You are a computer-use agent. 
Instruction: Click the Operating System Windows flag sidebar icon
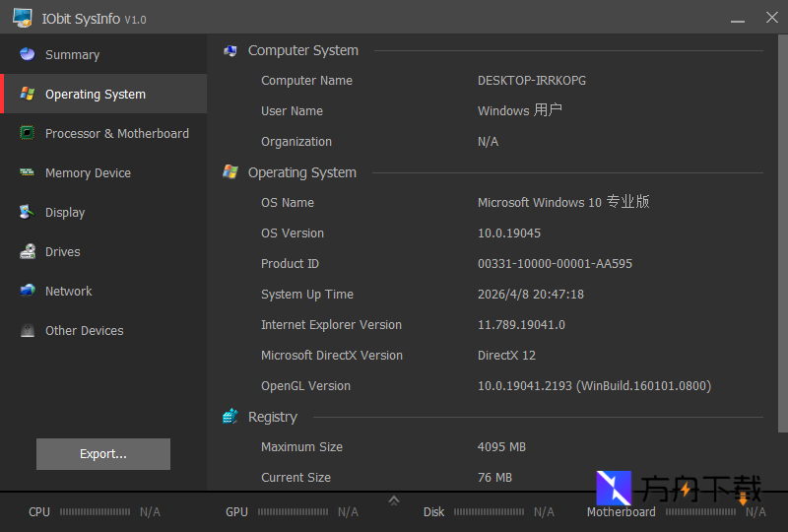point(28,94)
